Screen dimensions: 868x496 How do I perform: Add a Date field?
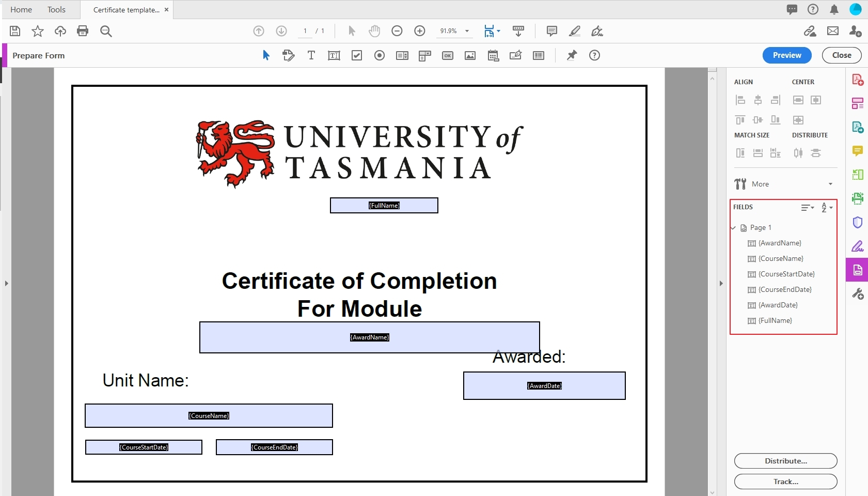(x=493, y=55)
